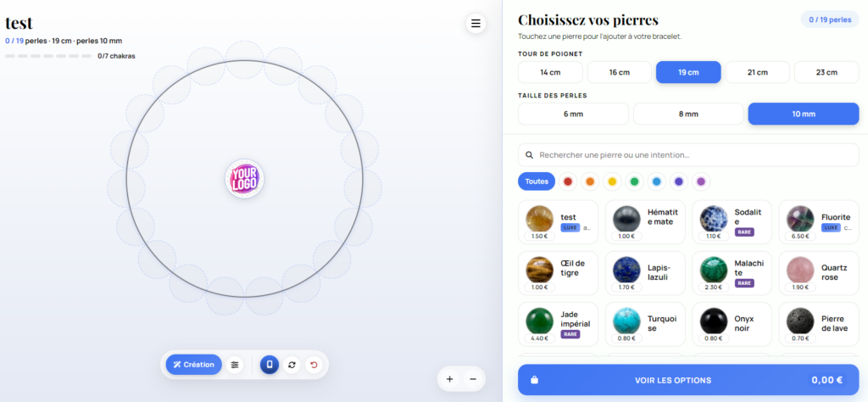Click the YOUR LOGO center emblem
Screen dimensions: 868x402
coord(245,179)
